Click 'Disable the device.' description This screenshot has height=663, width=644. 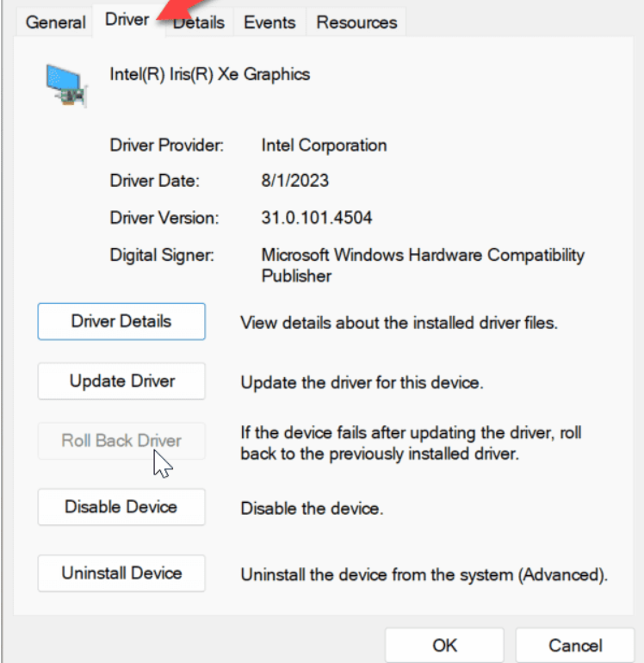tap(312, 508)
